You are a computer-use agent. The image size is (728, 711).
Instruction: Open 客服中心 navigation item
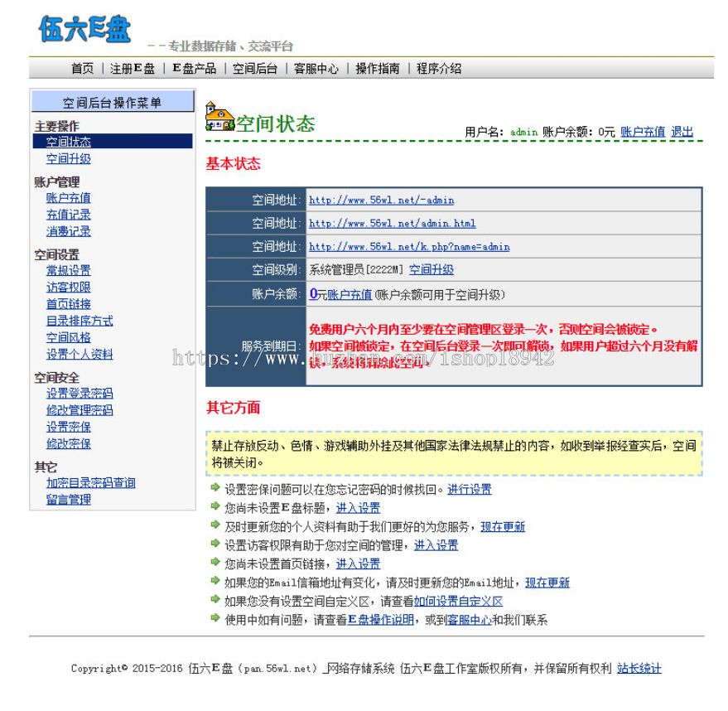(316, 69)
